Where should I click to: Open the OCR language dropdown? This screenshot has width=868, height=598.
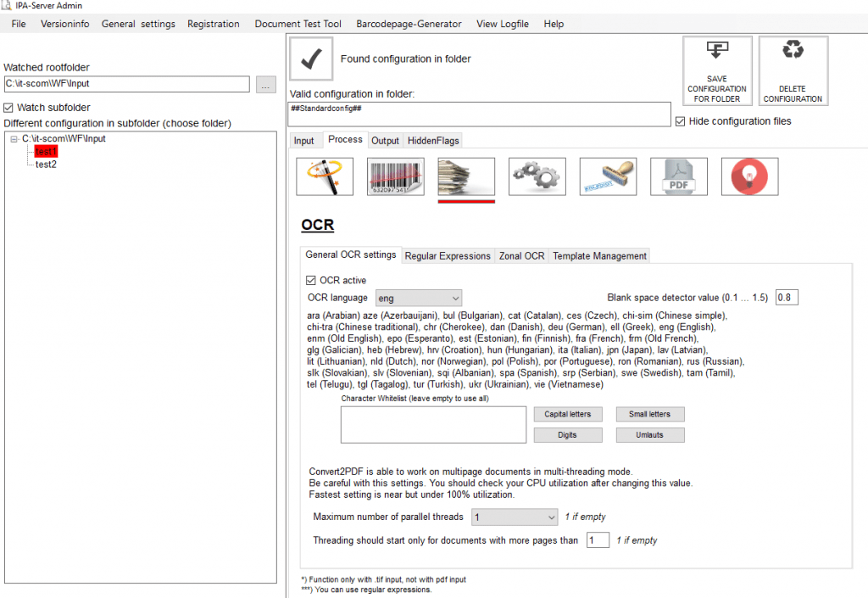[418, 299]
